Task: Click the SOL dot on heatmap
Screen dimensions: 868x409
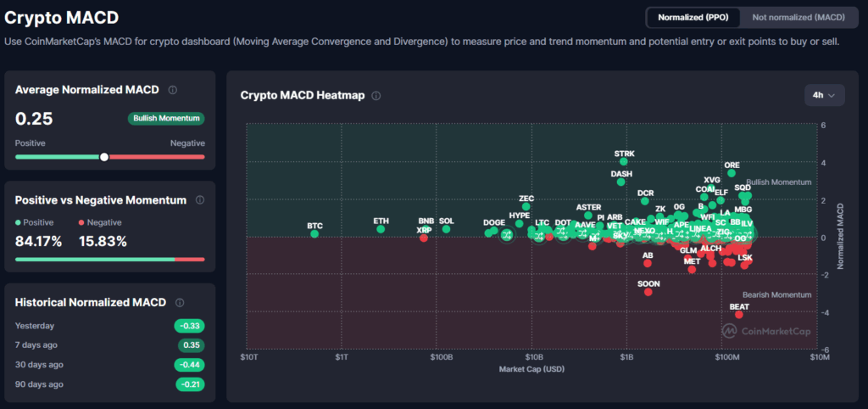Action: tap(446, 229)
